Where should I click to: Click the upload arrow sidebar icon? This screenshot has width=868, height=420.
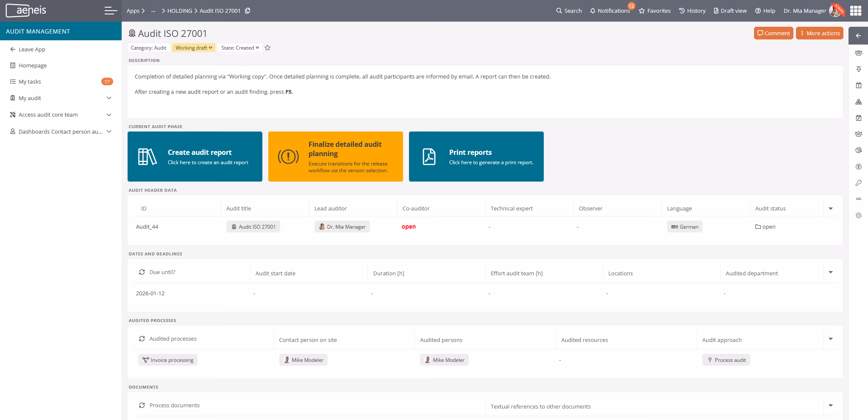click(x=859, y=69)
